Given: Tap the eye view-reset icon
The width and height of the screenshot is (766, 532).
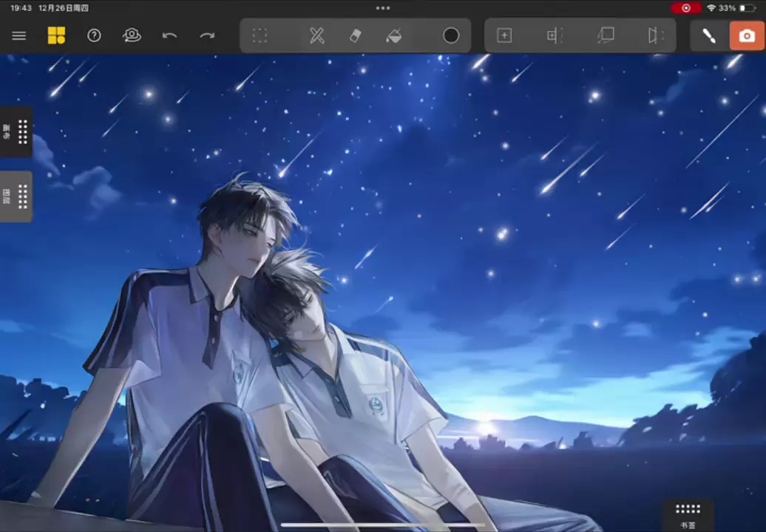Looking at the screenshot, I should tap(132, 35).
